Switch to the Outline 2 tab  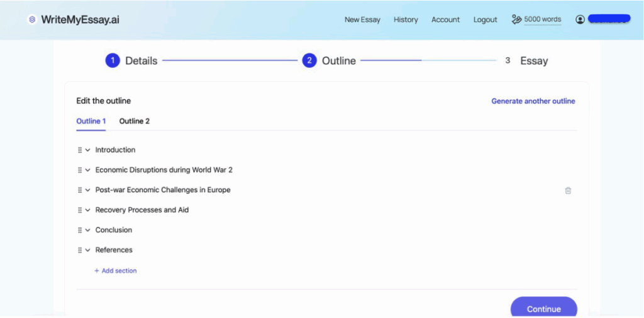pyautogui.click(x=135, y=121)
